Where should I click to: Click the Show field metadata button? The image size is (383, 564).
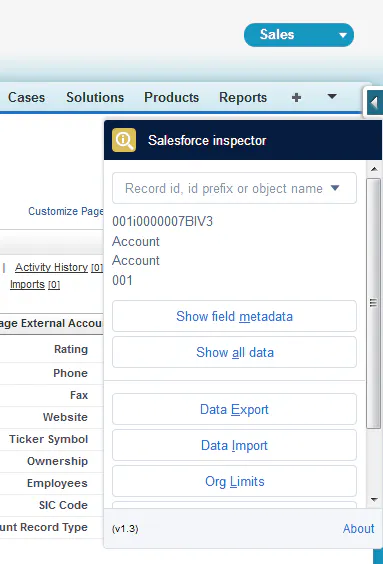(x=234, y=316)
